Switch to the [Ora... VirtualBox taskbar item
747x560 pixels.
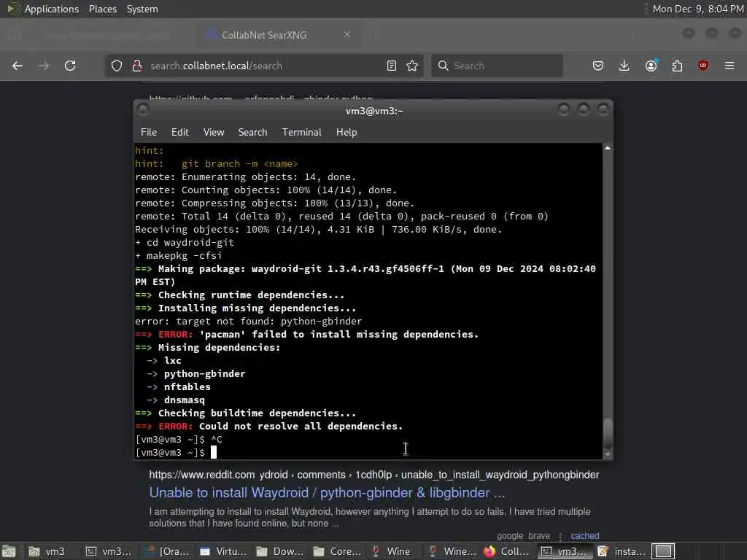(x=167, y=551)
